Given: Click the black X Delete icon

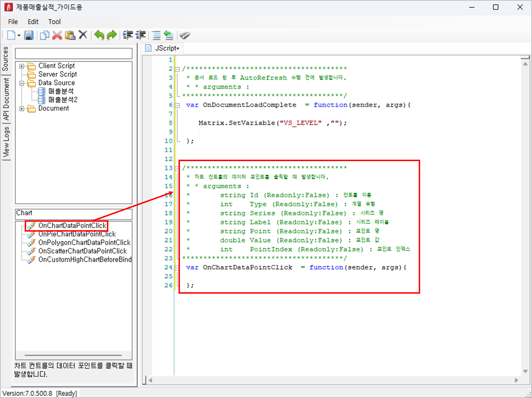Looking at the screenshot, I should (83, 35).
